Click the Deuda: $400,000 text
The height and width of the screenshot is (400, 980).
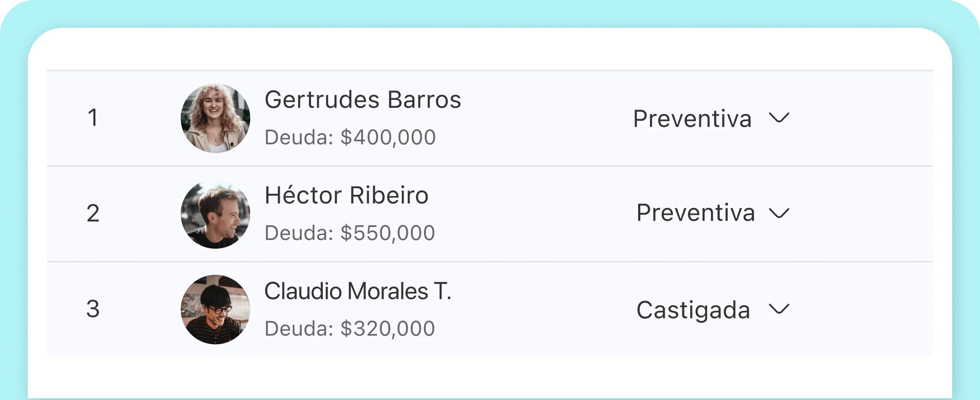click(x=350, y=137)
